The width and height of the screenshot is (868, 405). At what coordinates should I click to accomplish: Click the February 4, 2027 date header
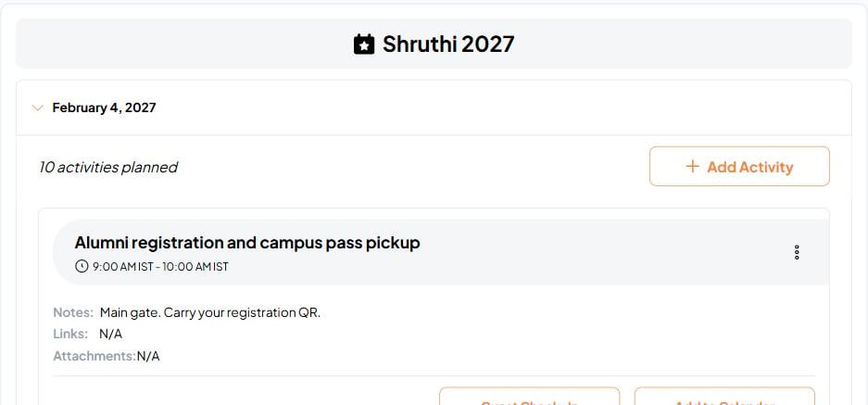click(104, 108)
